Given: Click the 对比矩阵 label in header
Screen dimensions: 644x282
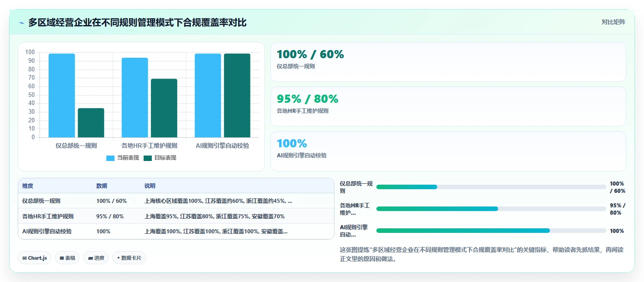Looking at the screenshot, I should tap(613, 22).
